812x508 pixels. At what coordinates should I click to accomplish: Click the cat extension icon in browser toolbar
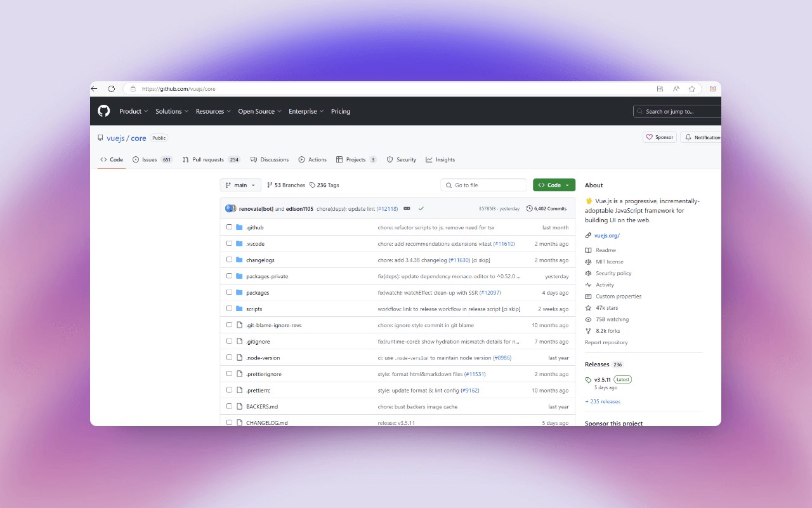(x=713, y=89)
